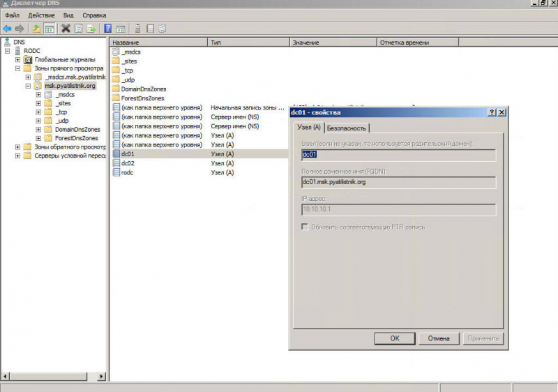Expand the DomainDnsZones tree folder
Image resolution: width=558 pixels, height=392 pixels.
click(x=38, y=130)
